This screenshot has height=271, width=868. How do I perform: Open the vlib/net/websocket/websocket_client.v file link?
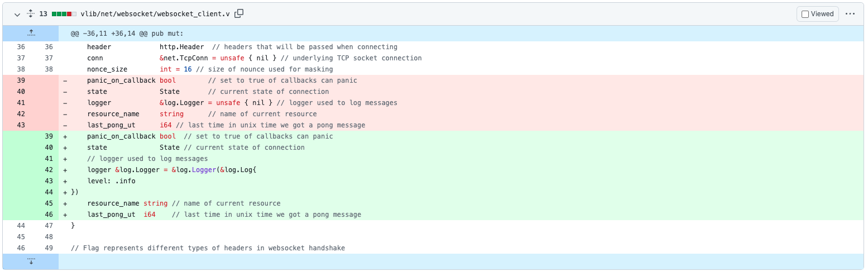tap(155, 14)
